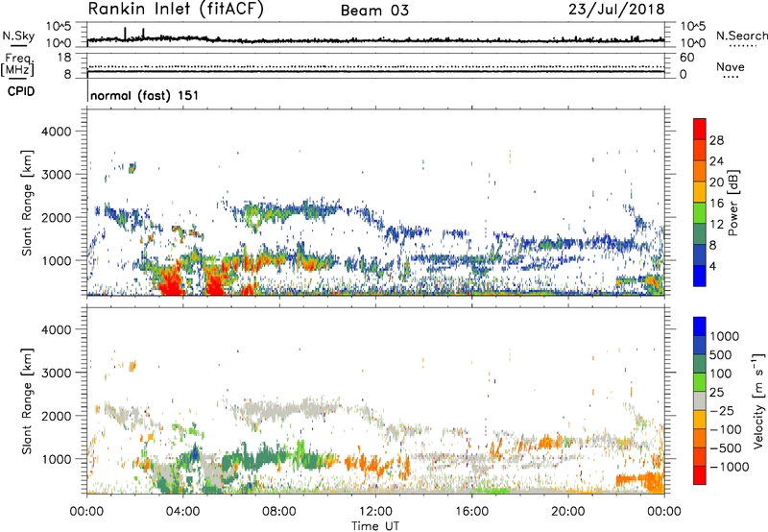Click the '28' label on Power colour bar

tap(716, 140)
